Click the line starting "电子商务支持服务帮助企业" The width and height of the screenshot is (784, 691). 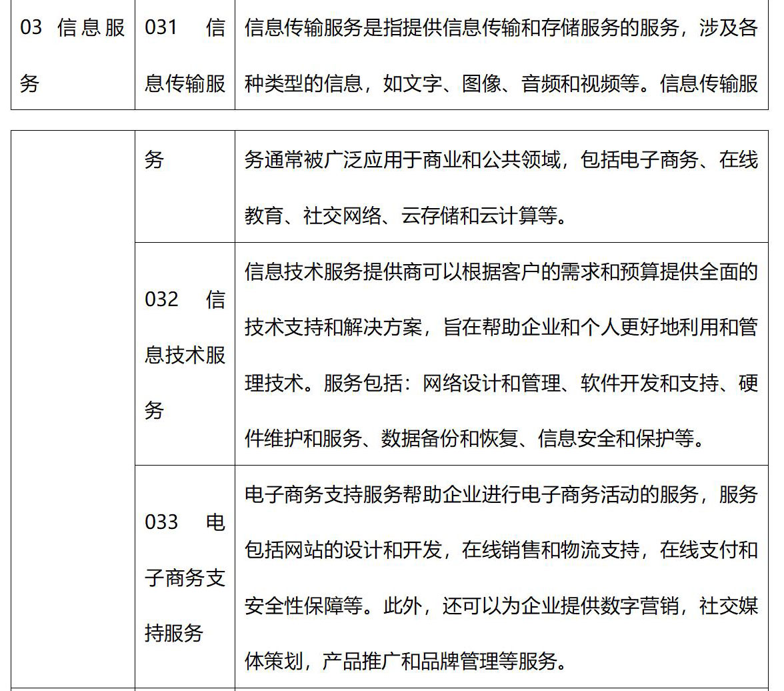point(501,495)
